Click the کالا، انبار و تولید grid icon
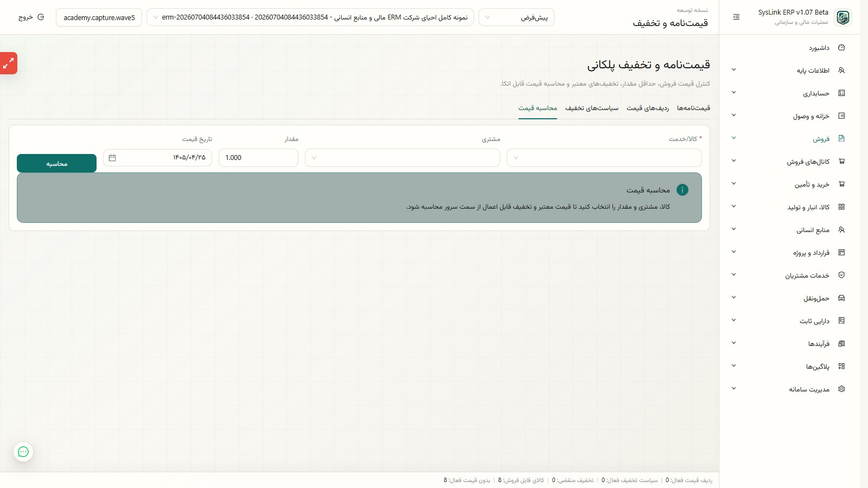This screenshot has width=868, height=488. tap(841, 207)
